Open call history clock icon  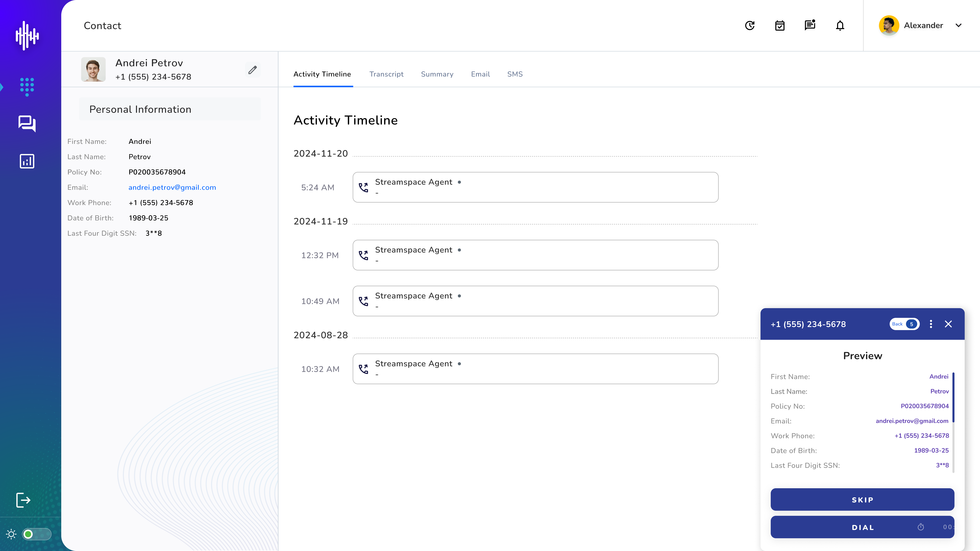tap(750, 26)
